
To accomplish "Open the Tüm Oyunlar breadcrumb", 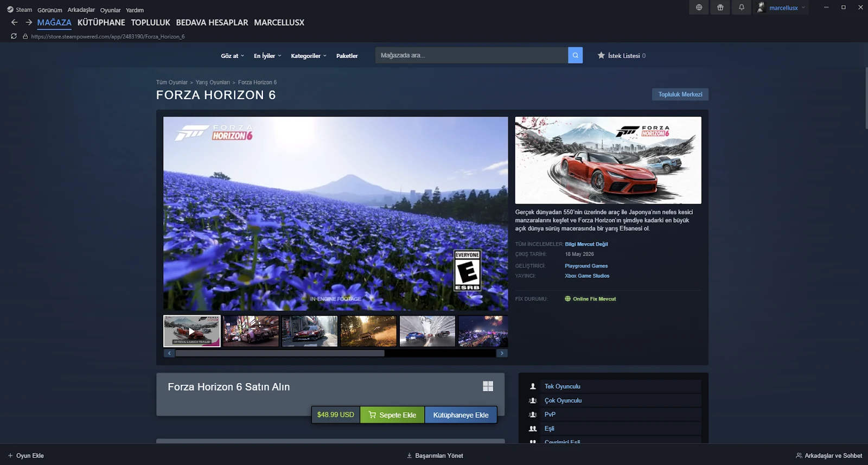I will pyautogui.click(x=172, y=82).
